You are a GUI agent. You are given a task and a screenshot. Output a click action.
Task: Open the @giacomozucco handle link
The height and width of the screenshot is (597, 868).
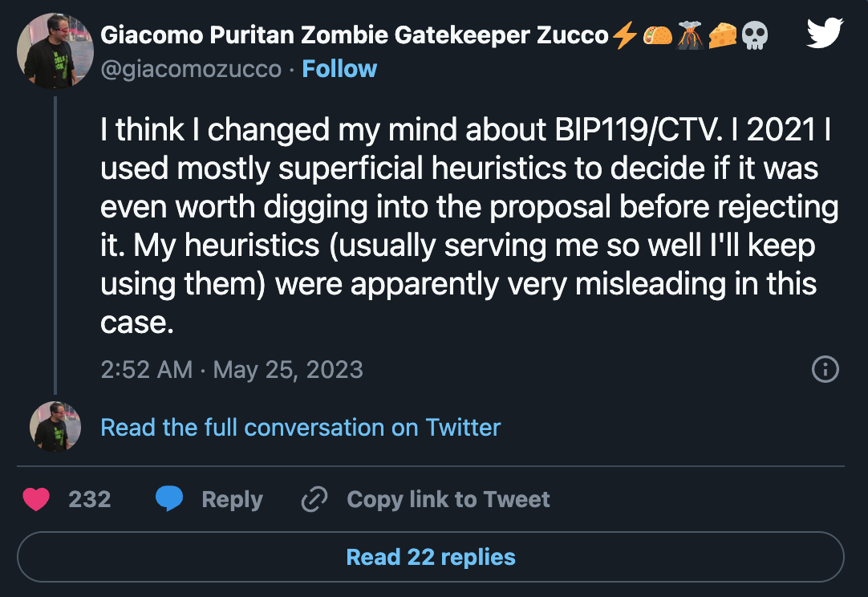(191, 70)
